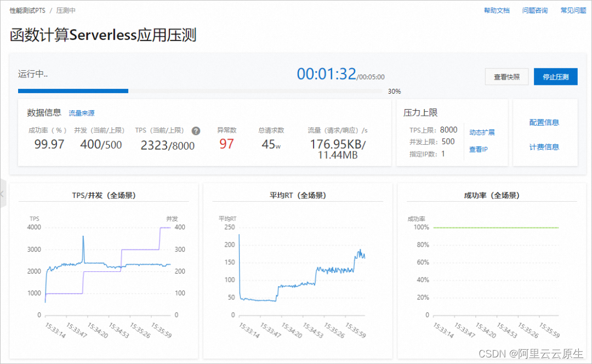Screen dimensions: 592x364
Task: Open the 性能测试PTS breadcrumb link
Action: point(27,10)
